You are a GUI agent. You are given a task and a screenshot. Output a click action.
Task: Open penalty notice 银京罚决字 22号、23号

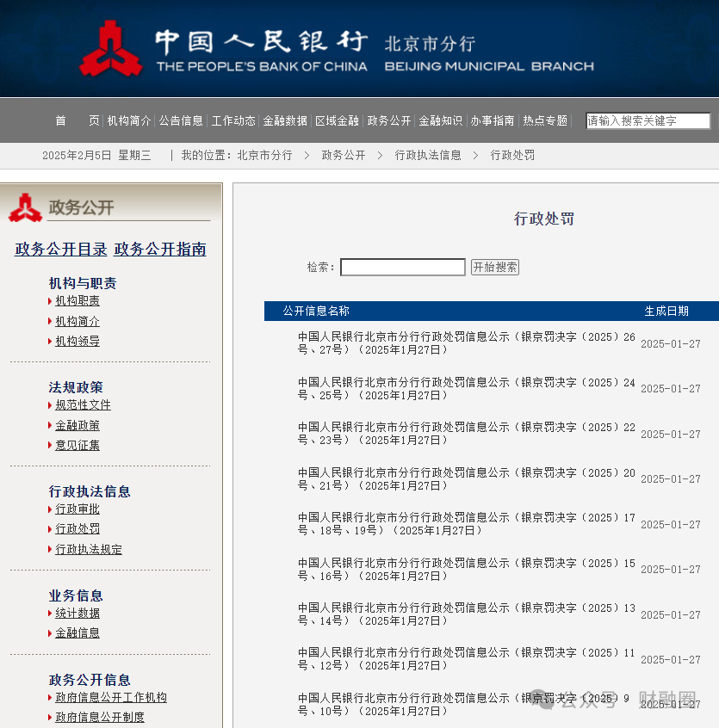point(467,433)
